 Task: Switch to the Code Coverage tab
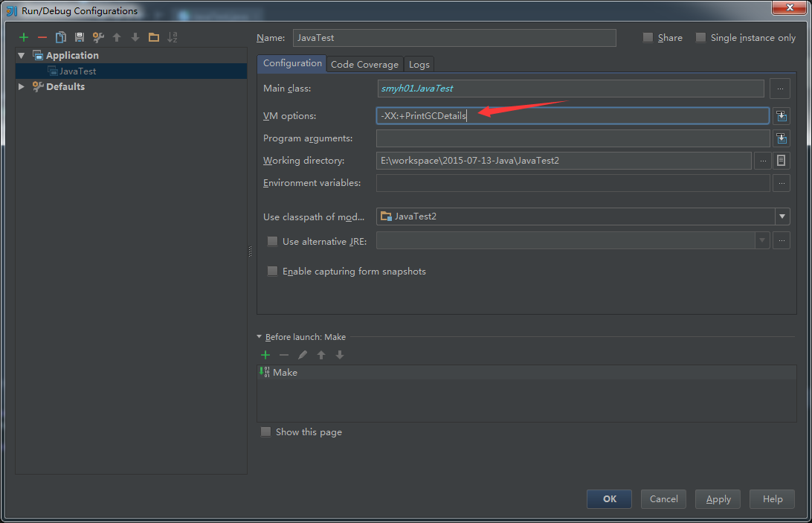(x=364, y=65)
